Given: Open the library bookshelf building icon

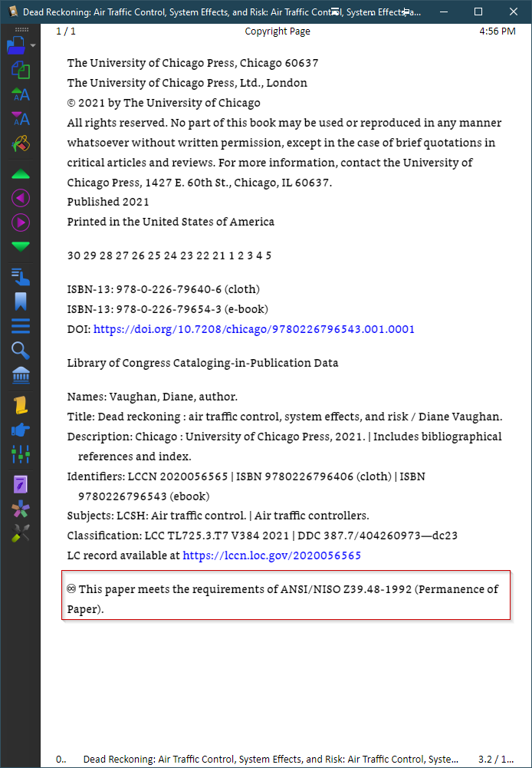Looking at the screenshot, I should (21, 376).
